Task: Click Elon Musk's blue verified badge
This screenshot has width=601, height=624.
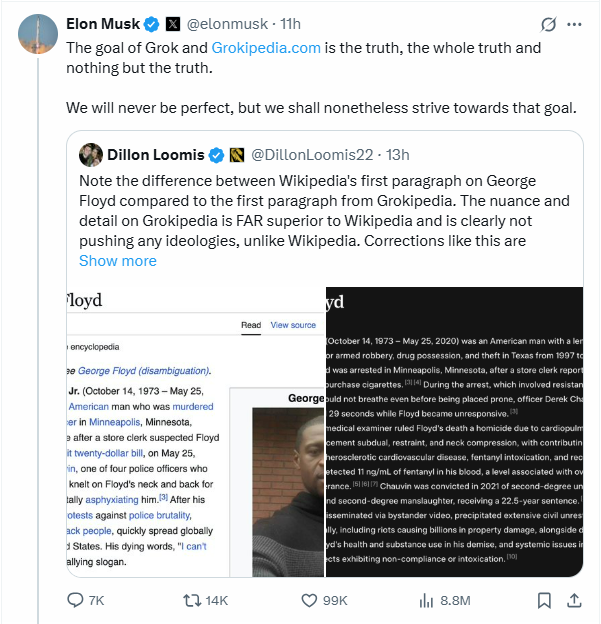Action: tap(150, 23)
